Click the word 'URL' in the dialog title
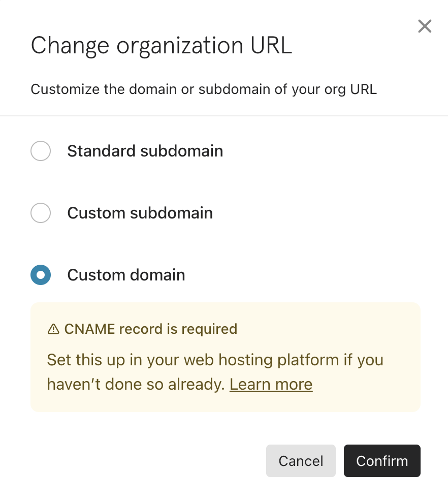Screen dimensions: 448x503 point(271,46)
